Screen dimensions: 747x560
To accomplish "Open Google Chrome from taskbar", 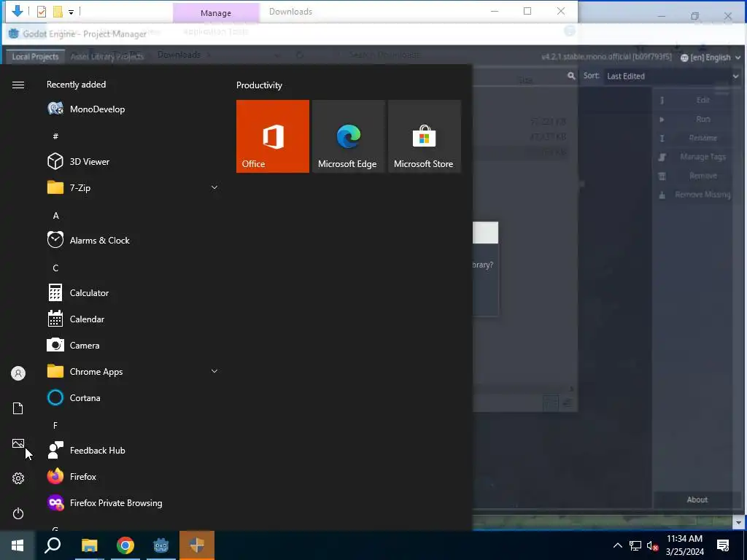I will pyautogui.click(x=125, y=545).
